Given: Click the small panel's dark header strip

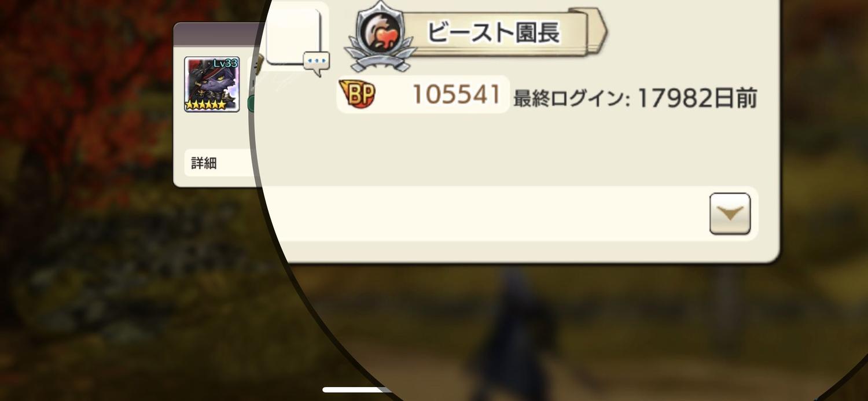Looking at the screenshot, I should click(x=216, y=34).
